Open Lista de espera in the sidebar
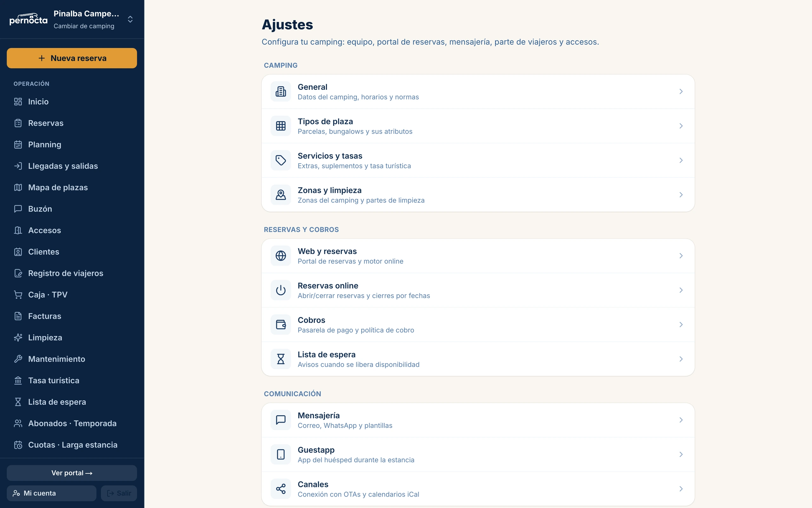This screenshot has height=508, width=812. tap(72, 402)
